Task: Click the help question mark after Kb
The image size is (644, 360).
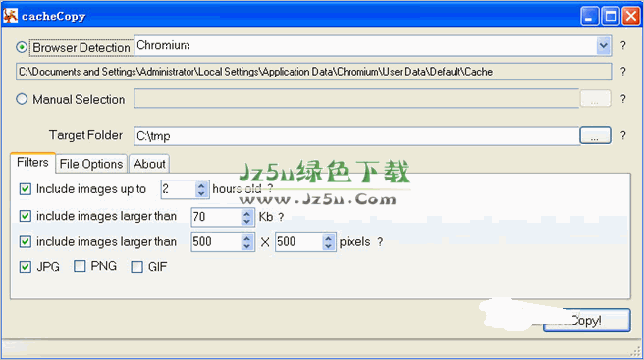Action: tap(281, 217)
